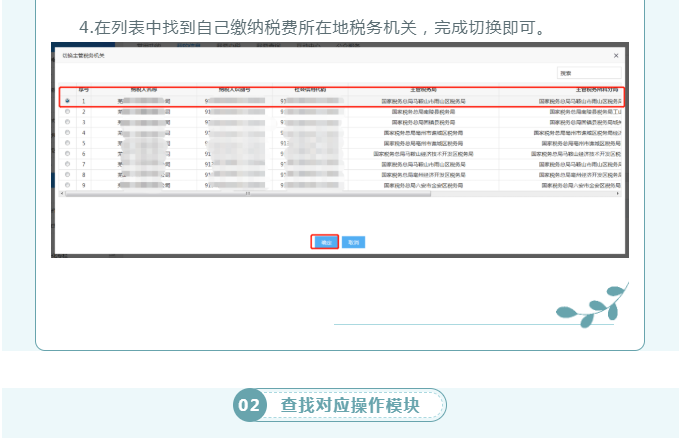Click the tax authority cell in row 9
This screenshot has height=438, width=683.
point(423,185)
